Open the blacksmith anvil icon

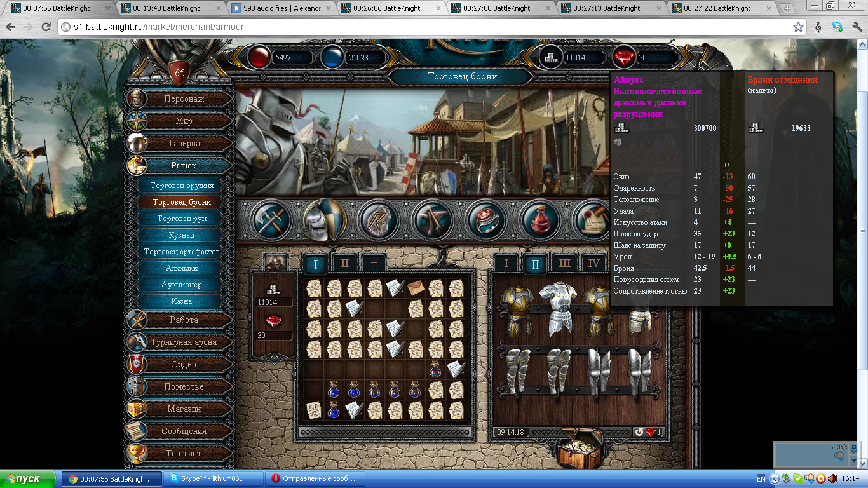[x=433, y=220]
